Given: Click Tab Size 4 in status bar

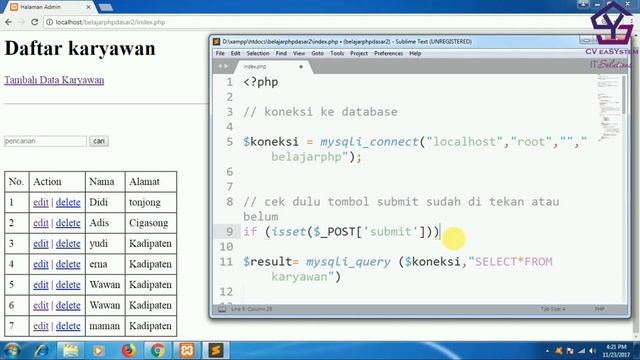Looking at the screenshot, I should click(x=553, y=309).
